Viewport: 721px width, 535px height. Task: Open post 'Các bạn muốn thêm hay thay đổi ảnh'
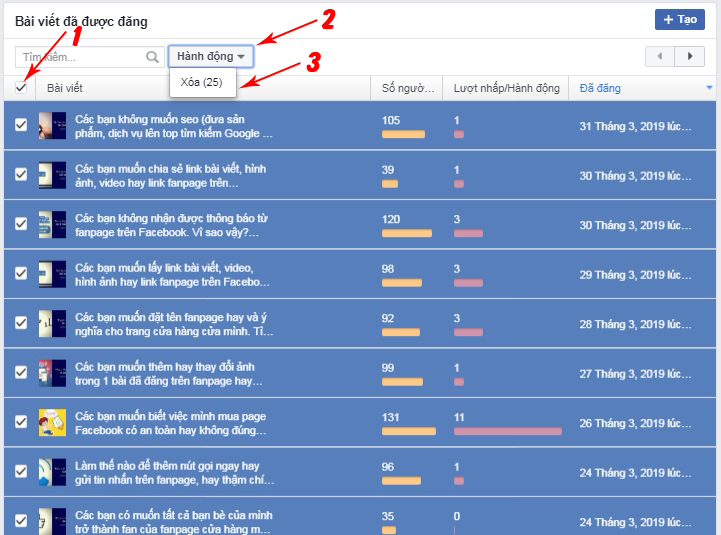[169, 374]
